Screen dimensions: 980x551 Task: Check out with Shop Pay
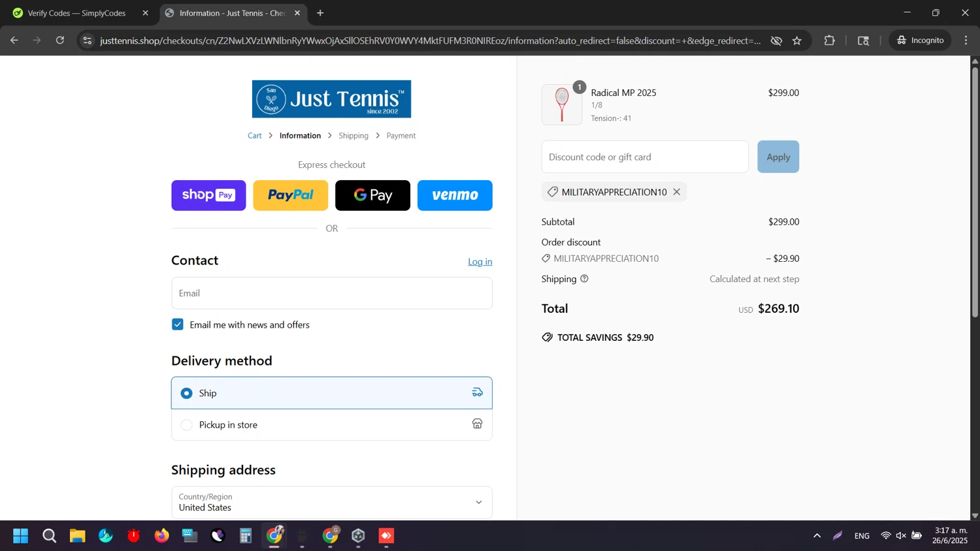(208, 195)
